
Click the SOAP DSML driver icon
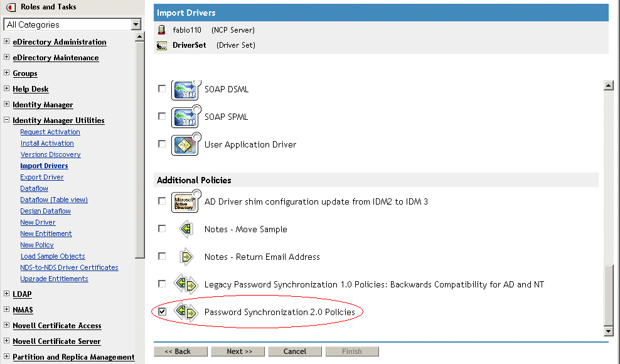pos(185,89)
